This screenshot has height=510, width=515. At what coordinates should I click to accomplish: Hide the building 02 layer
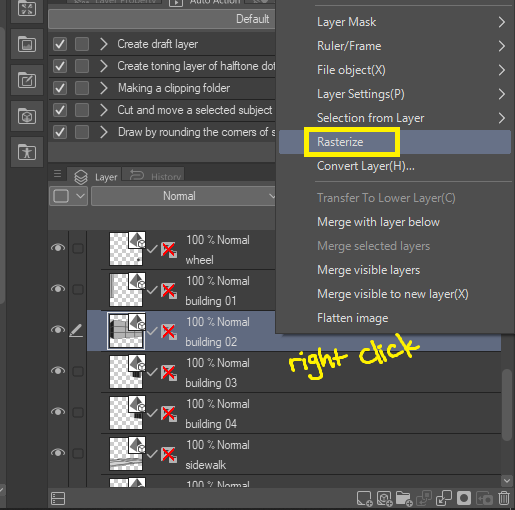tap(58, 330)
